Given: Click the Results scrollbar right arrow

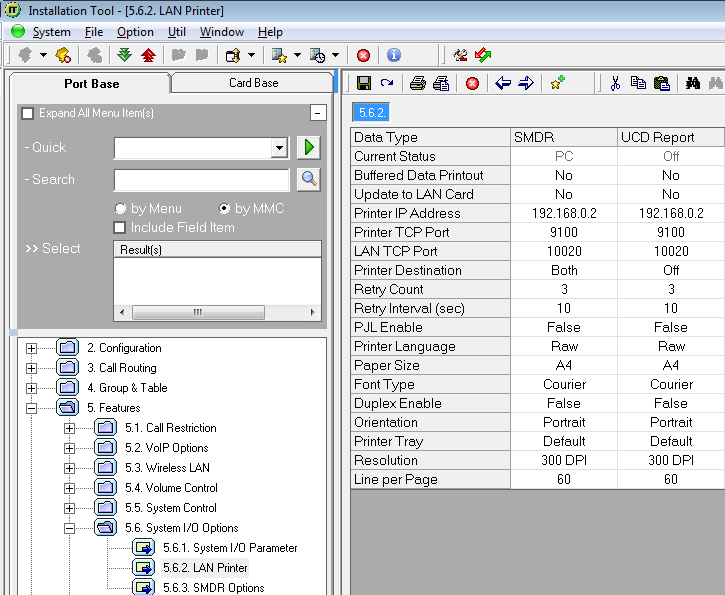Looking at the screenshot, I should pos(313,312).
